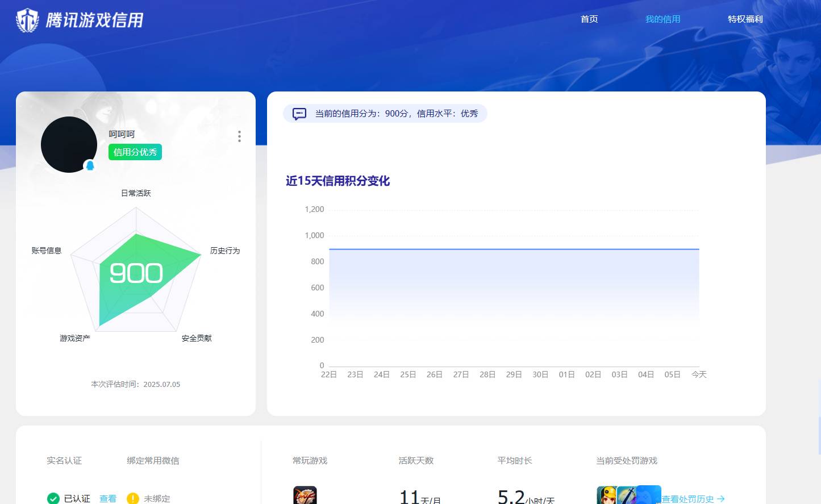821x504 pixels.
Task: Click the QQ penguin icon on the avatar
Action: point(90,165)
